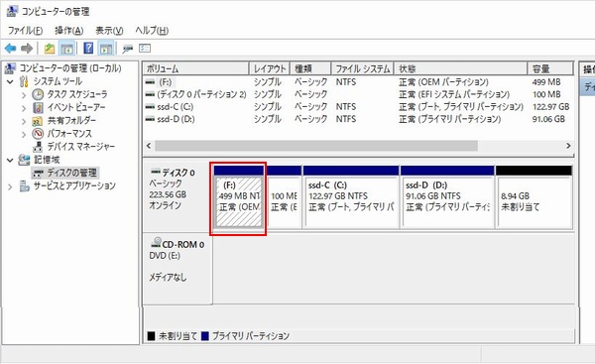Sort by the 容量 column header
This screenshot has height=364, width=595.
point(549,68)
